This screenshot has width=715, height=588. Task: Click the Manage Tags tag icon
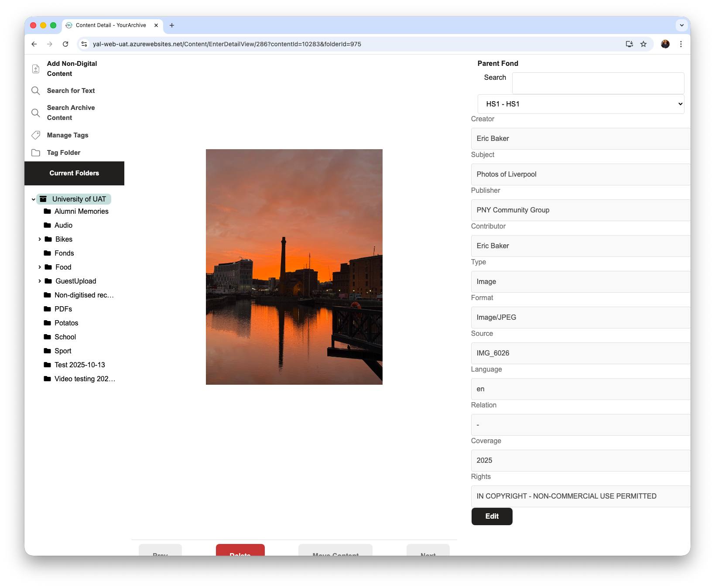36,135
